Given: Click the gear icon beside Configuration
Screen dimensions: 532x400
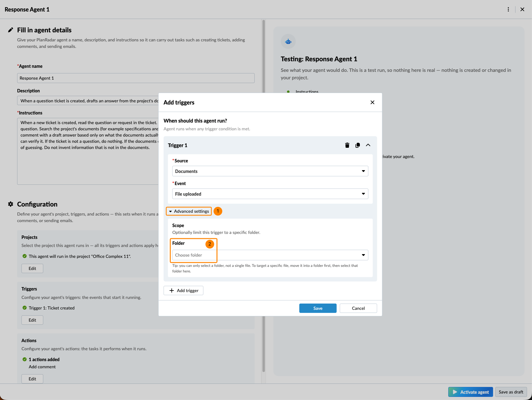Looking at the screenshot, I should pos(11,204).
